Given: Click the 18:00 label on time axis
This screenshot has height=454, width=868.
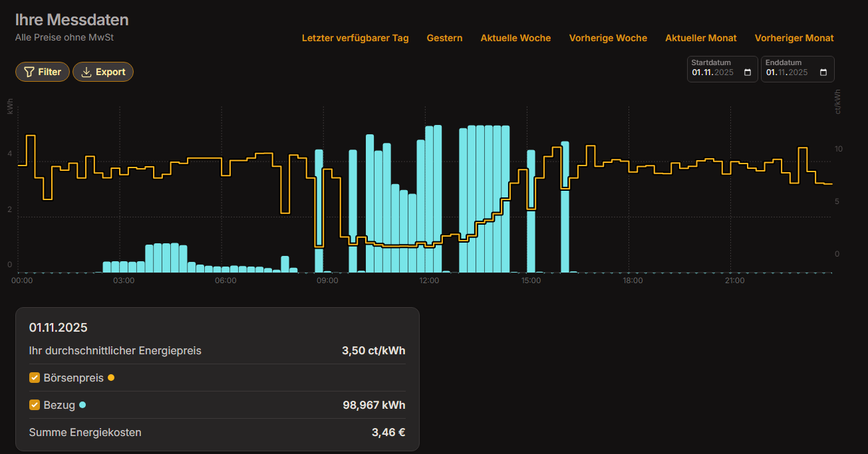Looking at the screenshot, I should 633,281.
